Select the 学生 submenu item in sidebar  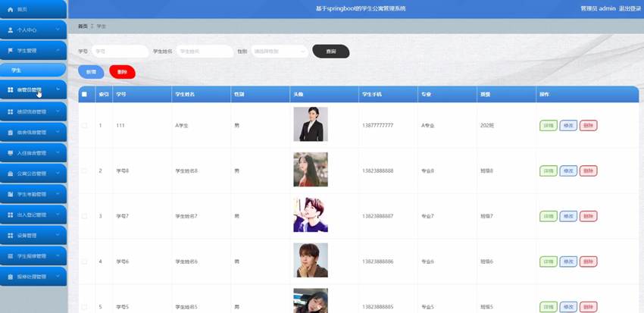click(x=33, y=70)
